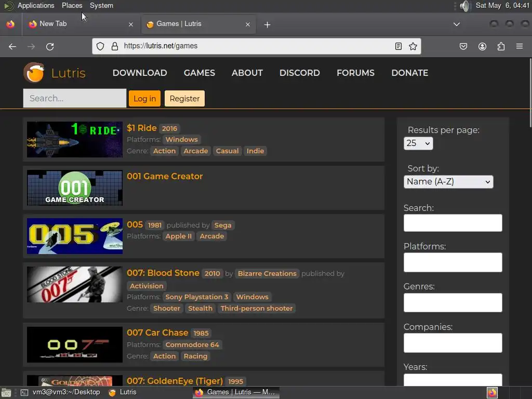Open the 005 game title link

click(135, 224)
